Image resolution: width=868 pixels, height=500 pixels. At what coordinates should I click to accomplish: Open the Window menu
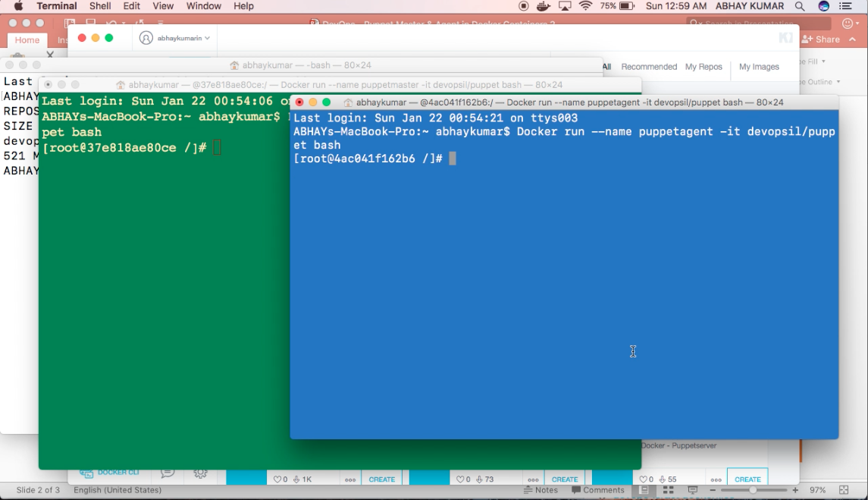[x=203, y=6]
